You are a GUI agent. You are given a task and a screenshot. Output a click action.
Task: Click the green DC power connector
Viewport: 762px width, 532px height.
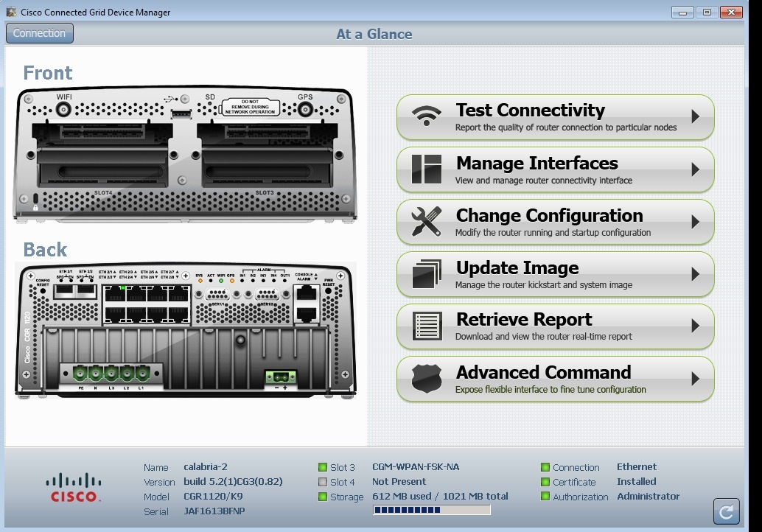(280, 377)
